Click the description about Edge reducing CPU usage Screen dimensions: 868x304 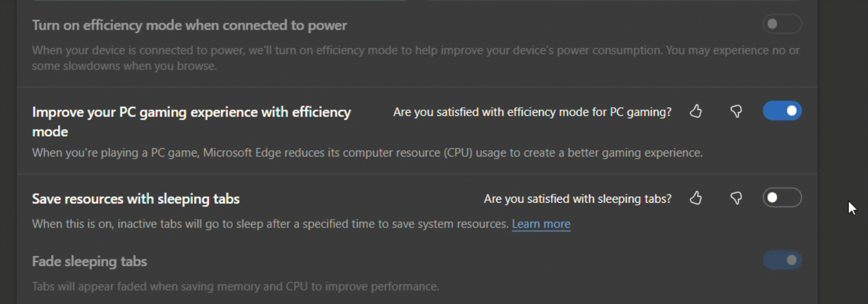coord(367,153)
